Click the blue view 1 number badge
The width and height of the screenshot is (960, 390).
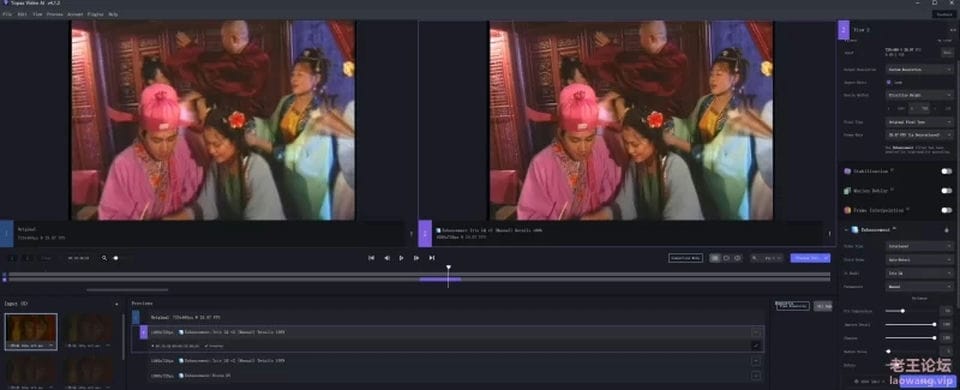[6, 233]
